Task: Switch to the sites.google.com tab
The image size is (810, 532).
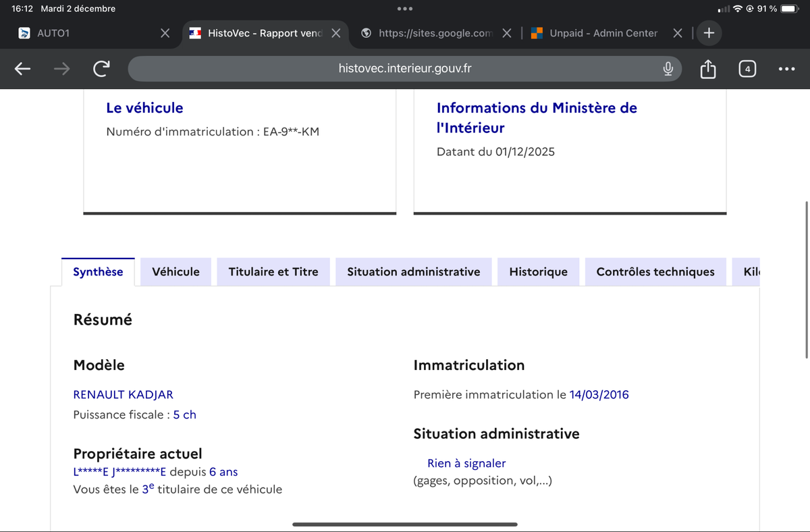Action: point(432,33)
